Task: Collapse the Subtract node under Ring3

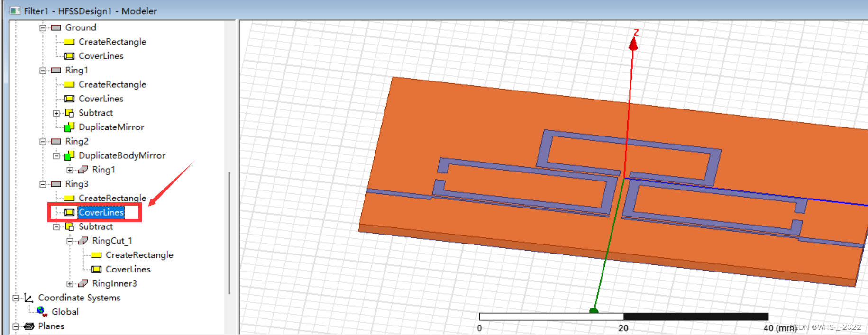Action: coord(56,227)
